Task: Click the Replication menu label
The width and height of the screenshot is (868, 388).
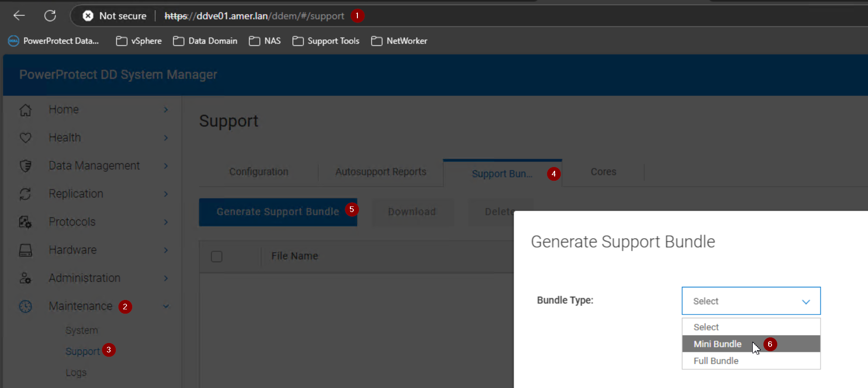Action: point(76,194)
